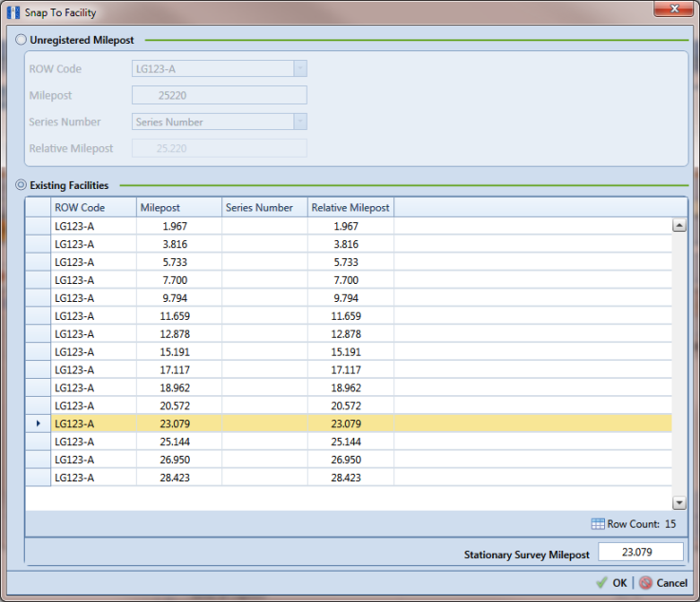Sort by Relative Milepost column header

[350, 208]
